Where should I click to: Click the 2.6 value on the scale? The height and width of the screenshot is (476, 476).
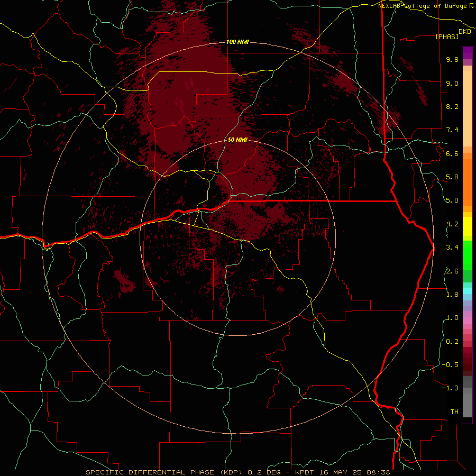click(x=452, y=271)
